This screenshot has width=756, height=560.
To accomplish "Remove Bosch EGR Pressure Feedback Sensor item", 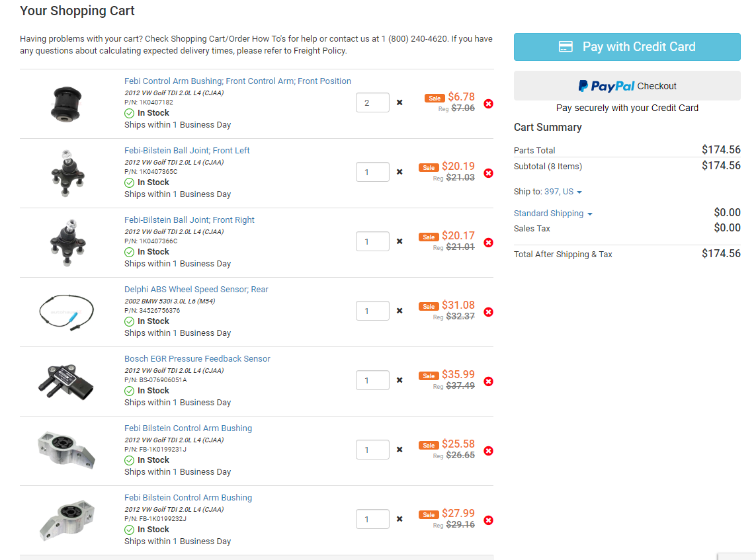I will [488, 381].
